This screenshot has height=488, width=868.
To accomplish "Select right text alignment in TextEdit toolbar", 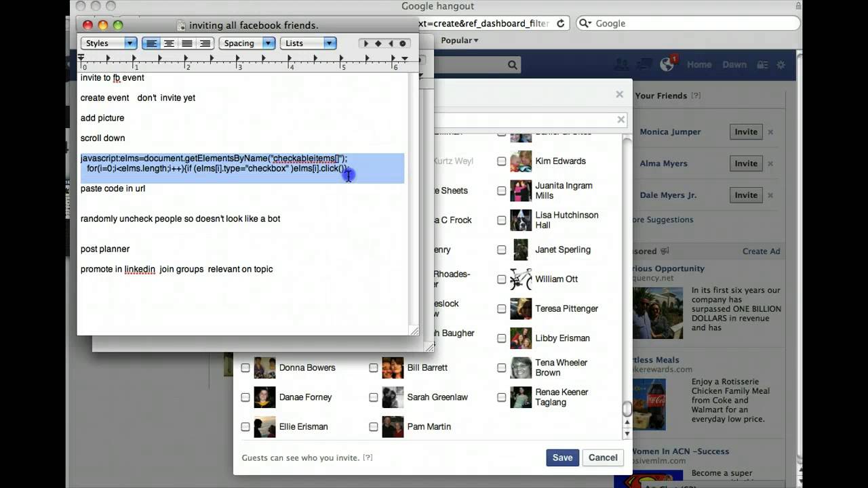I will click(x=204, y=43).
